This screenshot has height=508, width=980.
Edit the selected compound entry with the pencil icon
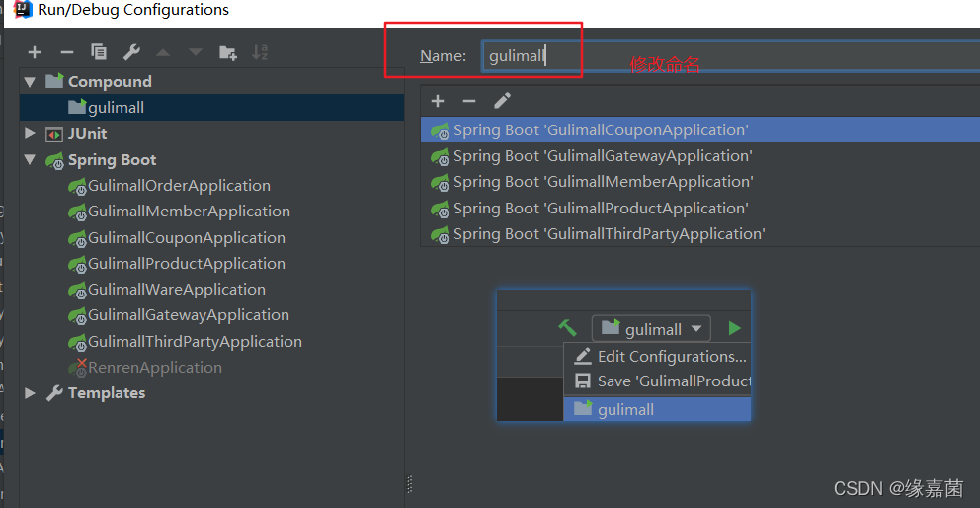pyautogui.click(x=502, y=100)
